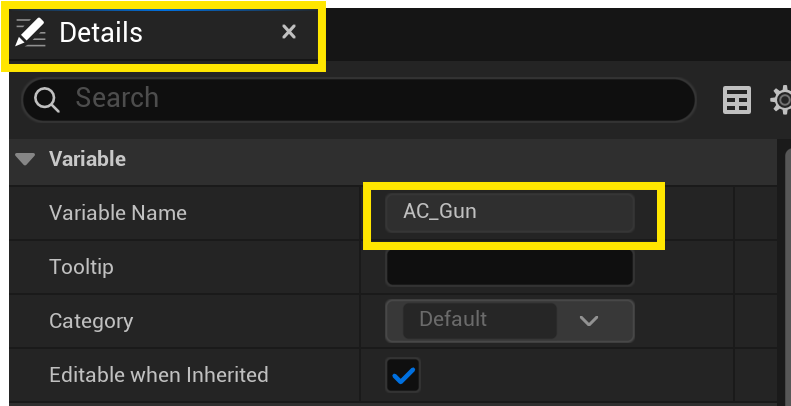
Task: Select the Variable Name property row label
Action: 118,213
